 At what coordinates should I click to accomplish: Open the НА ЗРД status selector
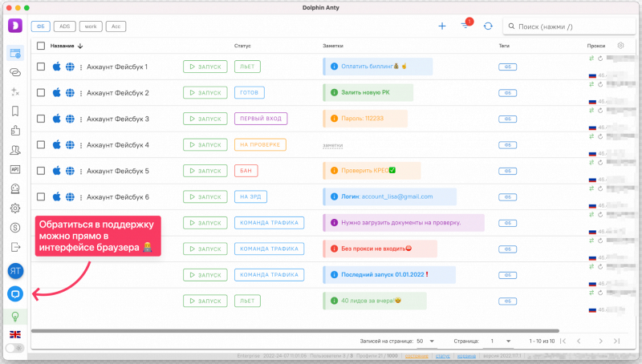point(250,196)
